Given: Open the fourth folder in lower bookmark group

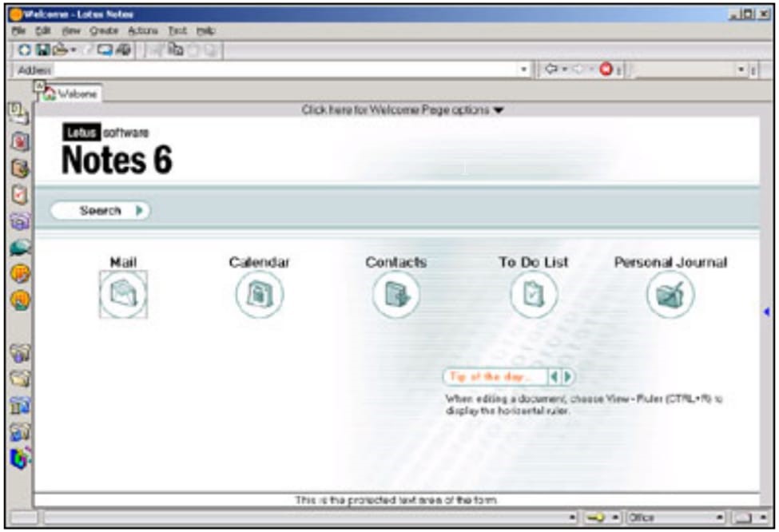Looking at the screenshot, I should (19, 433).
